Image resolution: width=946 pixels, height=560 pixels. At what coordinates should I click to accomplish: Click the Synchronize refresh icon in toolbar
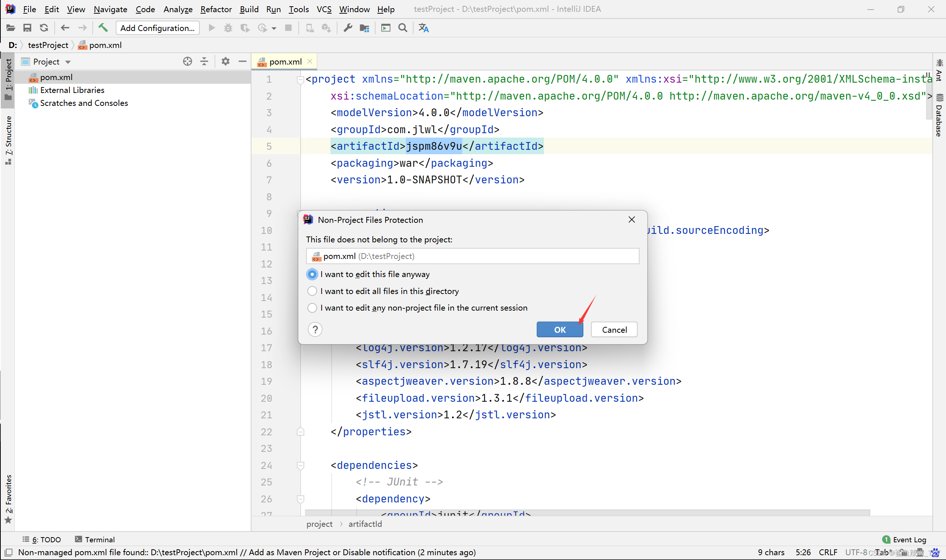[44, 28]
